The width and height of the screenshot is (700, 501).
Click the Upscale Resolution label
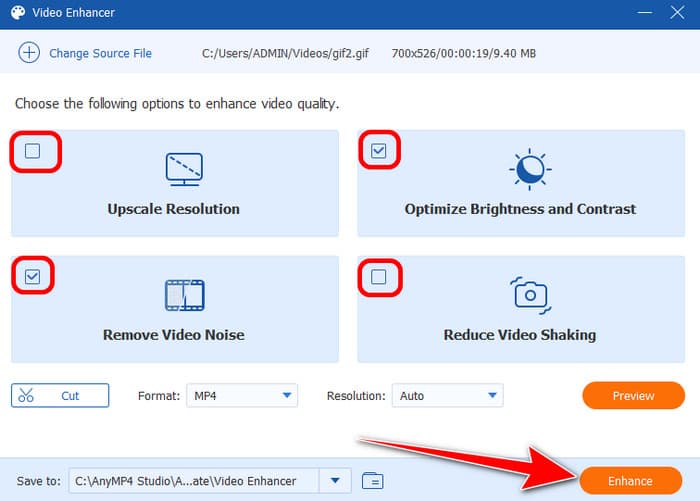pyautogui.click(x=174, y=209)
